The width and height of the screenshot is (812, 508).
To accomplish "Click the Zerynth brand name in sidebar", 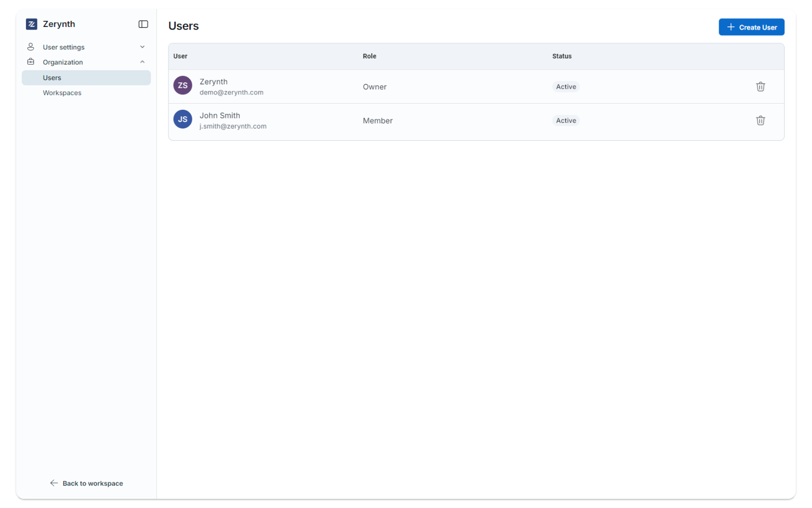I will click(59, 24).
